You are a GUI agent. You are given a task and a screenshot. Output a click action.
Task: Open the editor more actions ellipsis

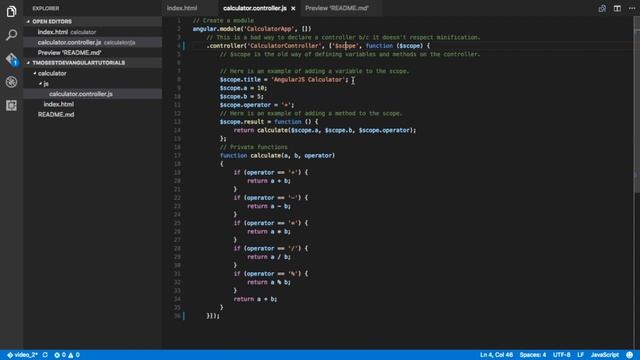[631, 8]
